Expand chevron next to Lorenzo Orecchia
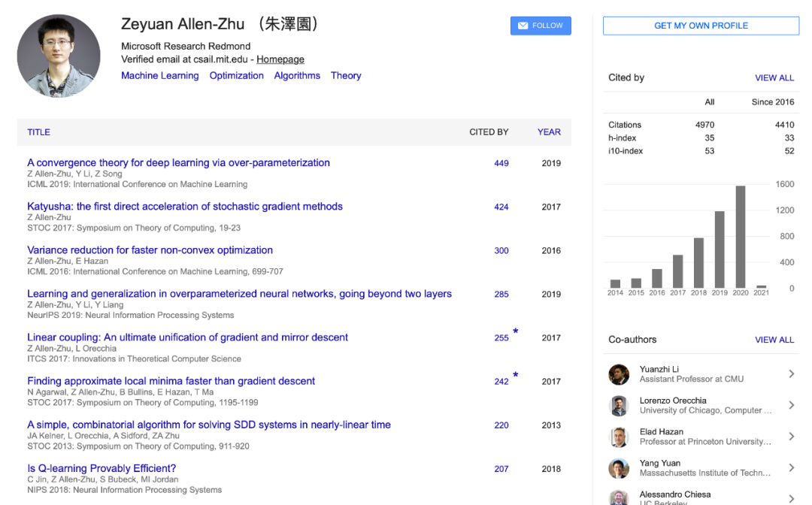The image size is (812, 505). pos(791,405)
